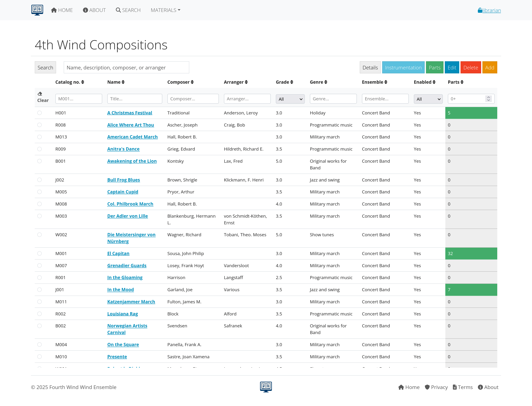Viewport: 532px width, 406px height.
Task: Click the Add button
Action: pos(490,67)
